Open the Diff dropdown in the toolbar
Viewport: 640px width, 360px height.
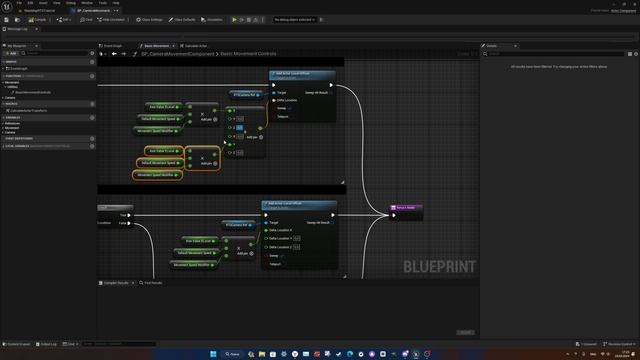[64, 20]
